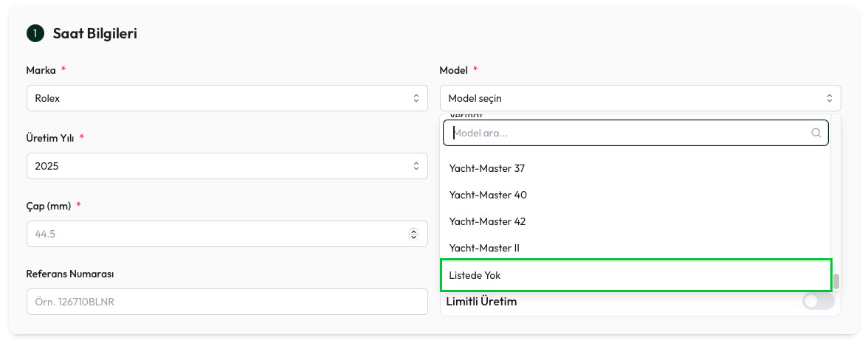
Task: Open the Marka dropdown showing Rolex
Action: (227, 98)
